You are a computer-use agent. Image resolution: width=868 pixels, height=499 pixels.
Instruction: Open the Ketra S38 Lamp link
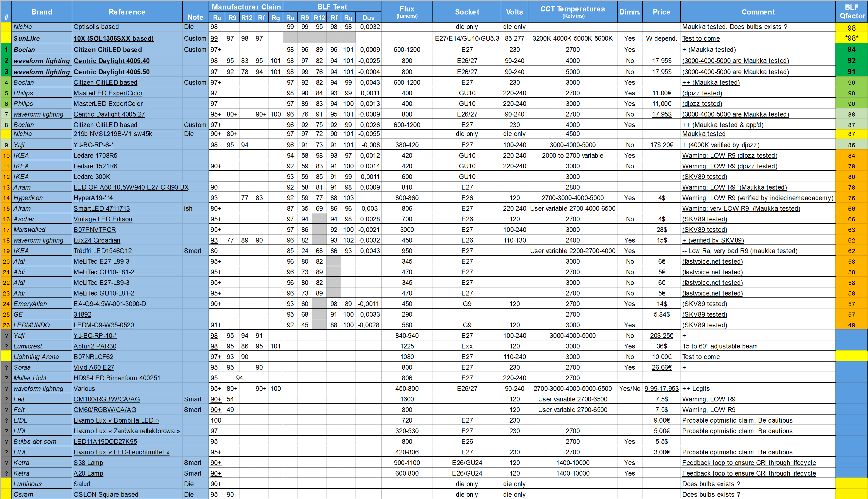click(88, 463)
